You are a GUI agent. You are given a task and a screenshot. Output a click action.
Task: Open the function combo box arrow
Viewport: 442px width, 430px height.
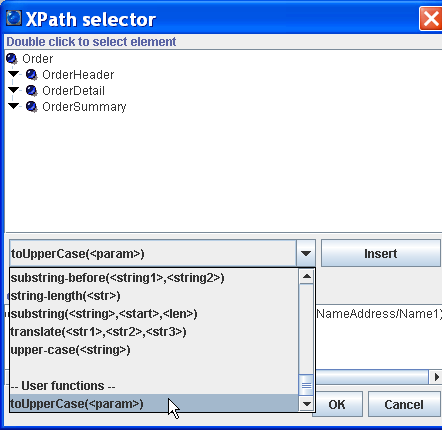click(x=306, y=253)
